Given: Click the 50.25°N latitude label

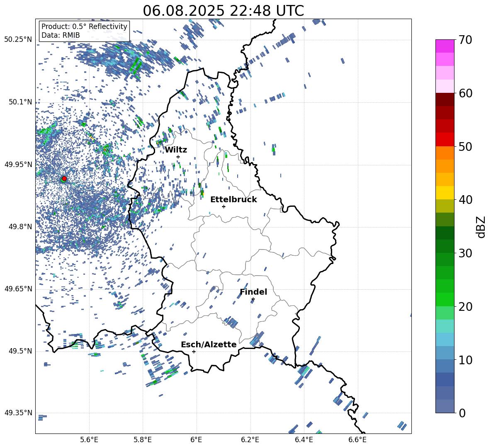Looking at the screenshot, I should [18, 40].
